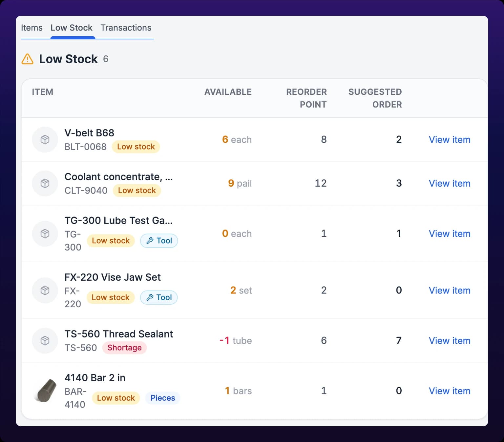Click the Low stock badge on BAR-4140 row
This screenshot has width=504, height=442.
pyautogui.click(x=116, y=398)
